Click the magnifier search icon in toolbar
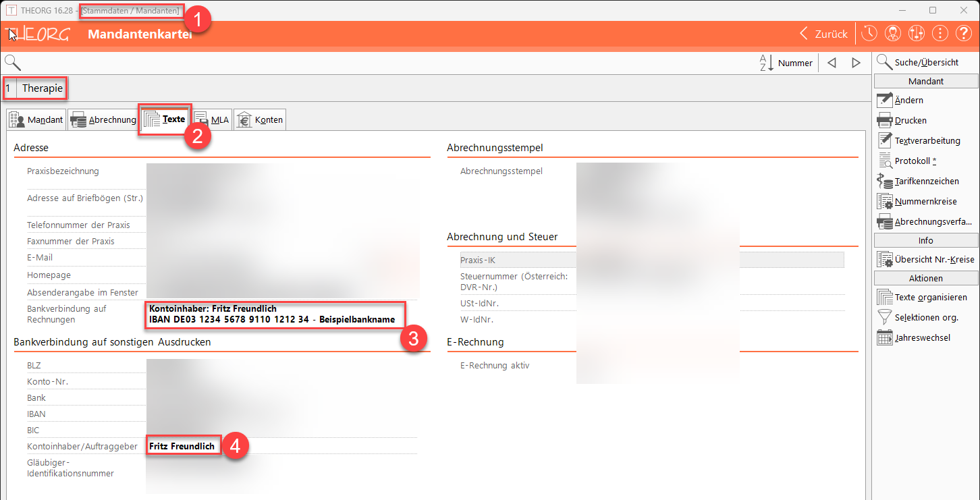 [x=13, y=63]
